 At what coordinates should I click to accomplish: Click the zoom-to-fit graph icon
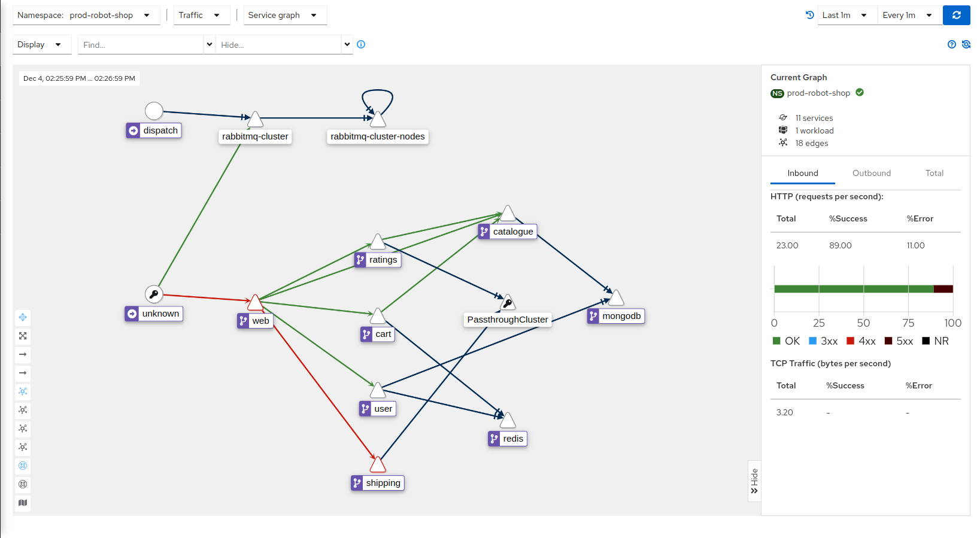[23, 336]
